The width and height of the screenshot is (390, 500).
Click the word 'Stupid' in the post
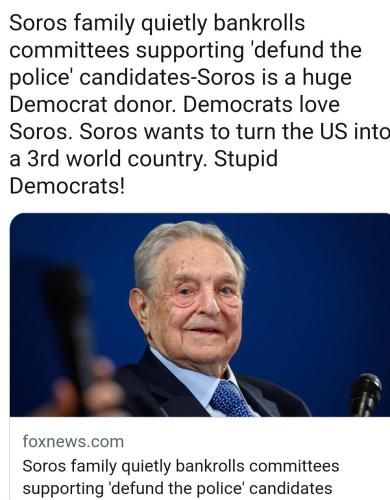click(246, 158)
